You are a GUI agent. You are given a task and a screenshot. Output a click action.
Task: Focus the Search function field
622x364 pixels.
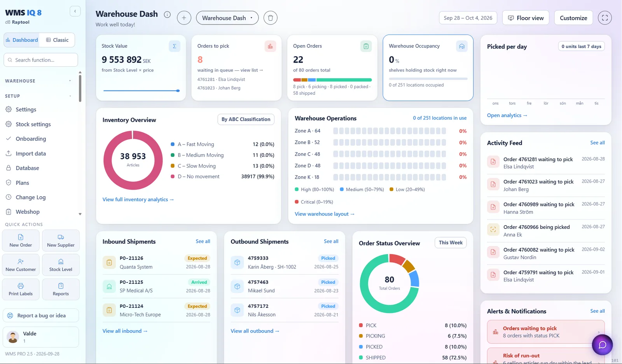click(41, 60)
